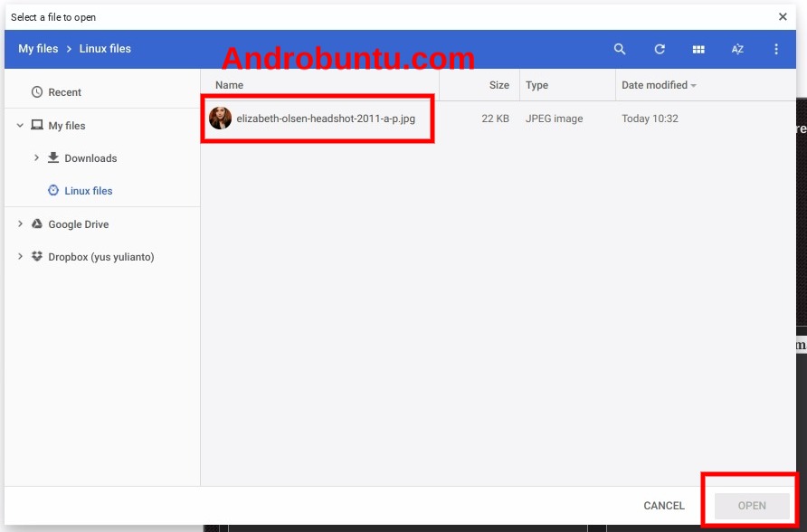The image size is (807, 532).
Task: Click the Google Drive icon in sidebar
Action: tap(36, 223)
